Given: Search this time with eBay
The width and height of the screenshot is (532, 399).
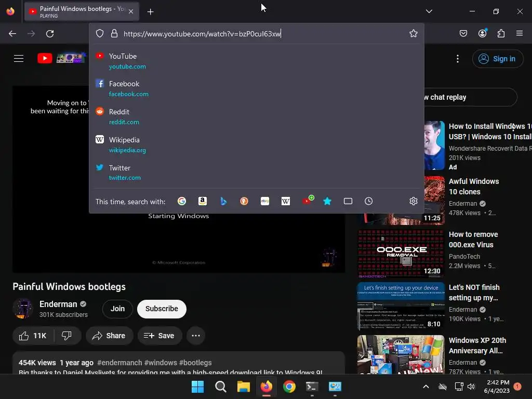Looking at the screenshot, I should 265,201.
